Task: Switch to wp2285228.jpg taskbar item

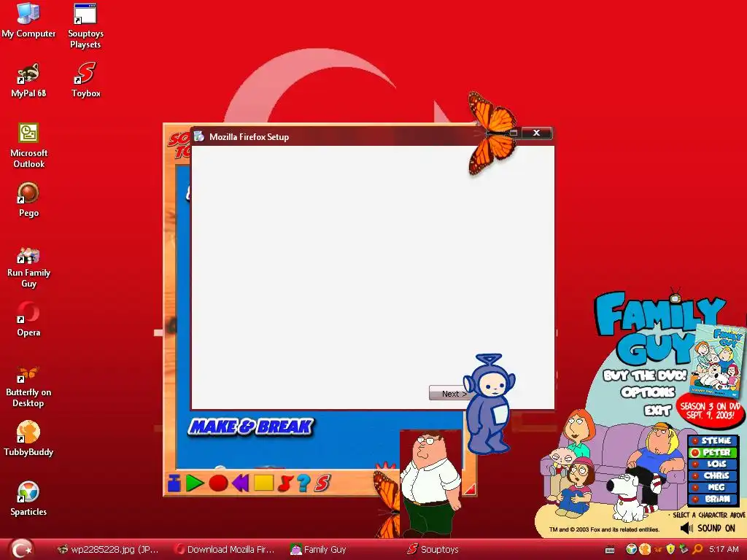Action: point(108,550)
